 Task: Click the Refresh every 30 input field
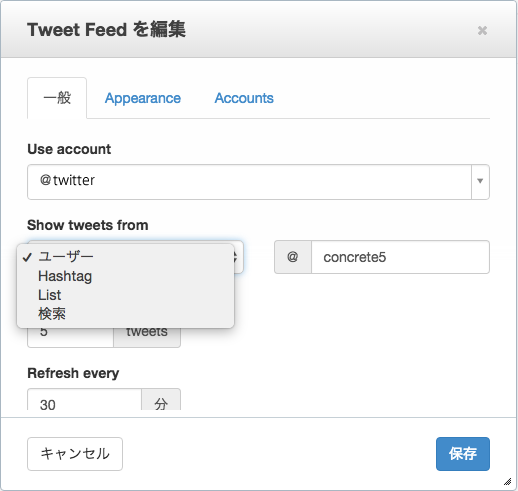[84, 400]
